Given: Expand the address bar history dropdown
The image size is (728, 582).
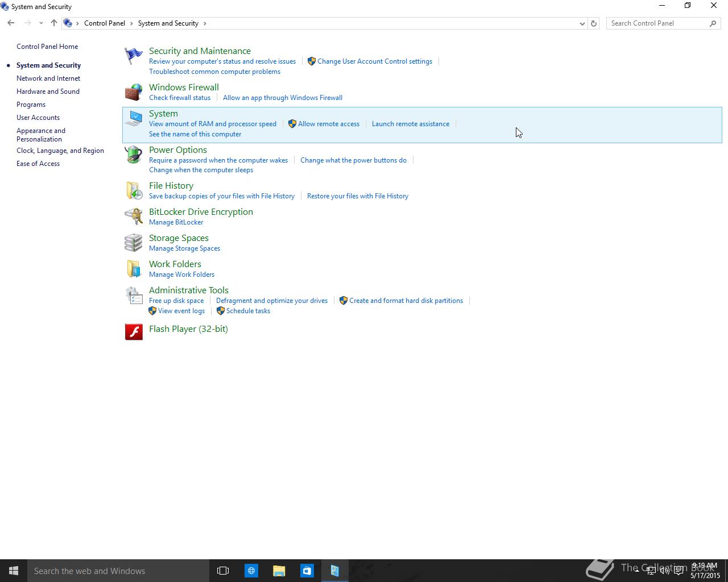Looking at the screenshot, I should point(582,23).
